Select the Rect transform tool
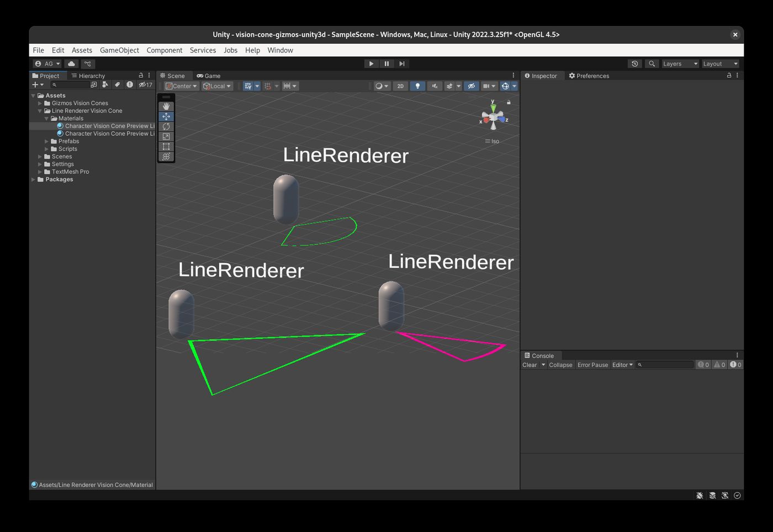773x532 pixels. tap(166, 146)
